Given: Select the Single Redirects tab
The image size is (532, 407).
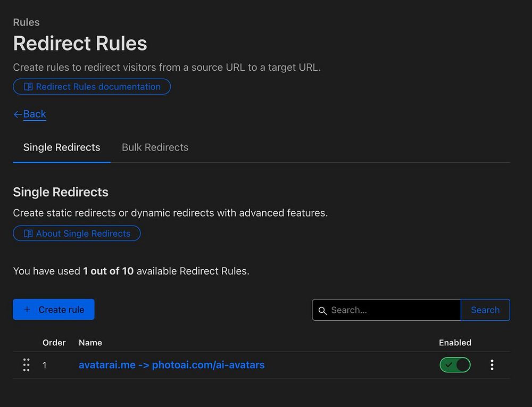Looking at the screenshot, I should (62, 147).
